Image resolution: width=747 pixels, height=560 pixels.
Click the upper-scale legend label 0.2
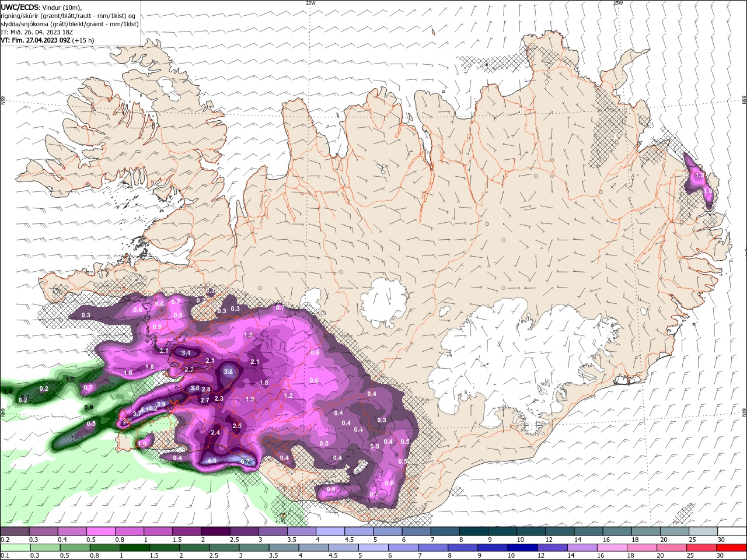click(5, 540)
